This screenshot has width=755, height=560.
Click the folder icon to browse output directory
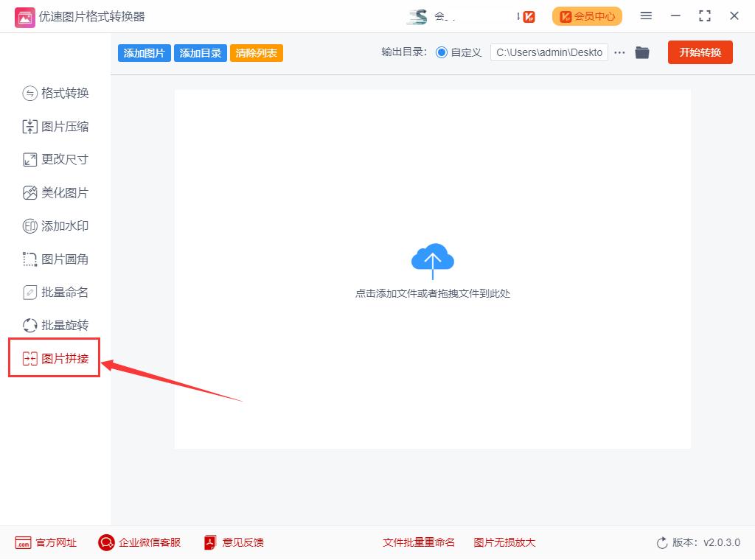[641, 52]
